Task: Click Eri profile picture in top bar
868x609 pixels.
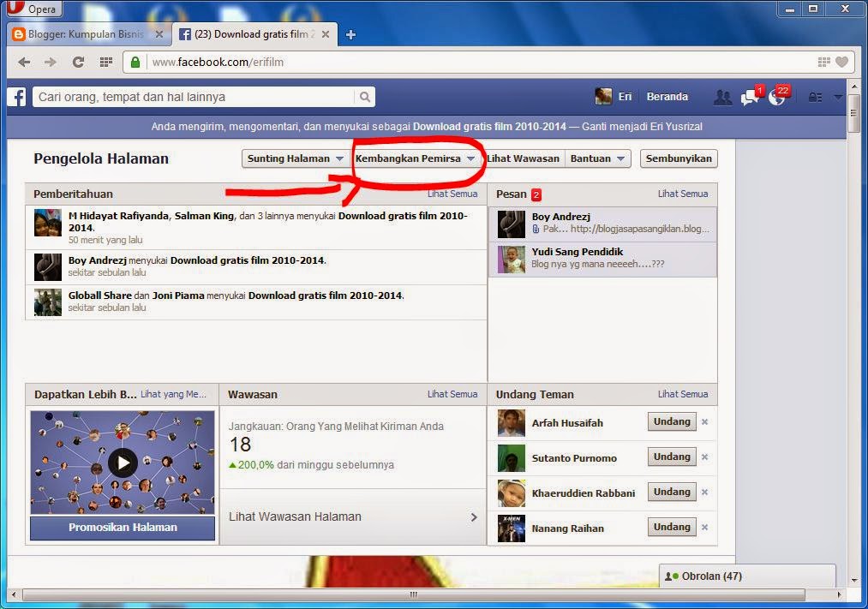Action: pyautogui.click(x=603, y=97)
